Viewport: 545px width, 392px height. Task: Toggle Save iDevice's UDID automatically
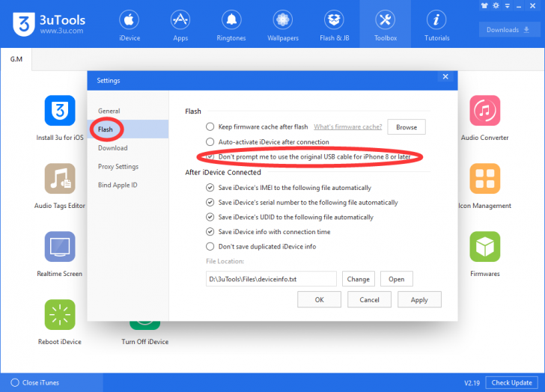point(210,217)
